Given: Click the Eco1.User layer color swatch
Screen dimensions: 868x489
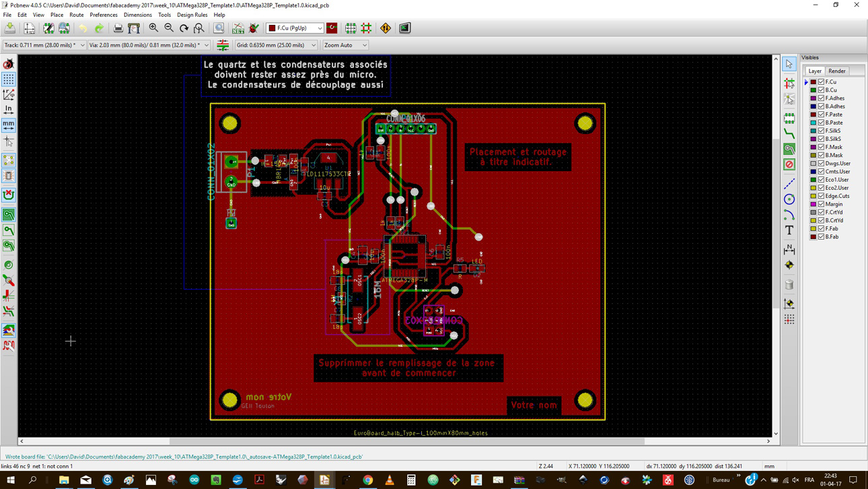Looking at the screenshot, I should (x=813, y=180).
